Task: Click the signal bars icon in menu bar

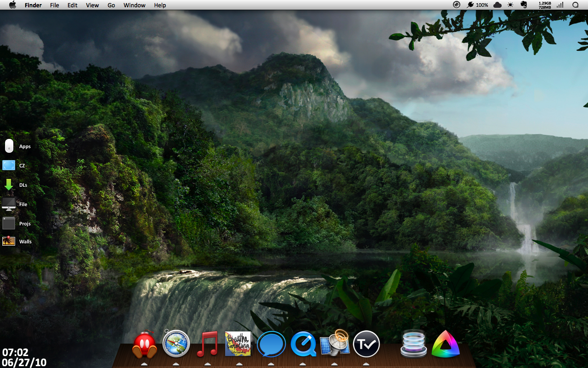Action: click(560, 5)
